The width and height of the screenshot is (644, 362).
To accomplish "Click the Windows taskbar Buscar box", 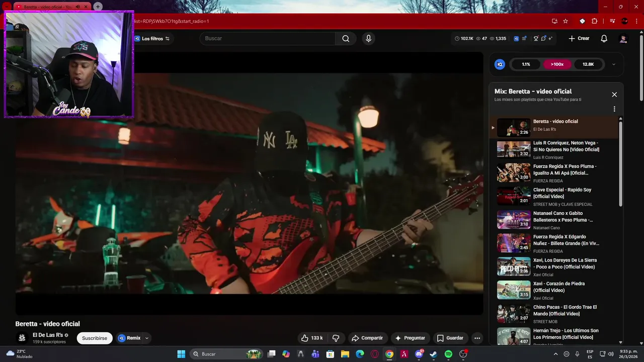I will point(227,354).
